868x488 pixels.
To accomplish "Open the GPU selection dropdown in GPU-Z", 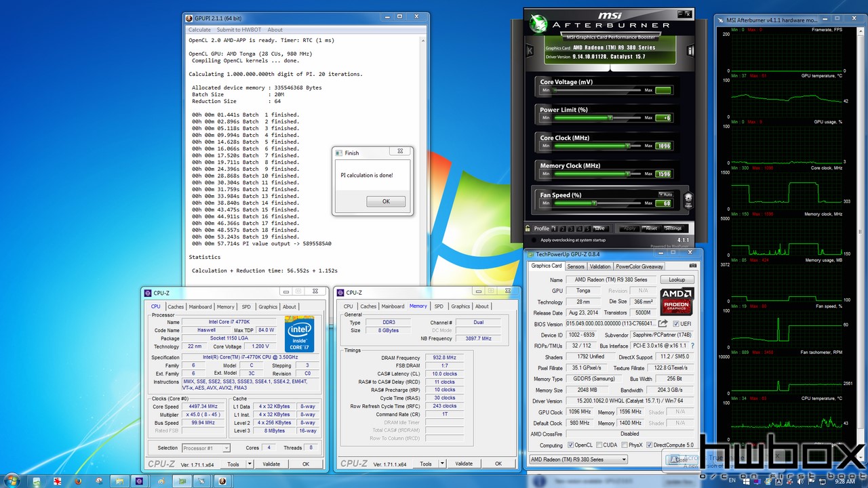I will point(578,460).
